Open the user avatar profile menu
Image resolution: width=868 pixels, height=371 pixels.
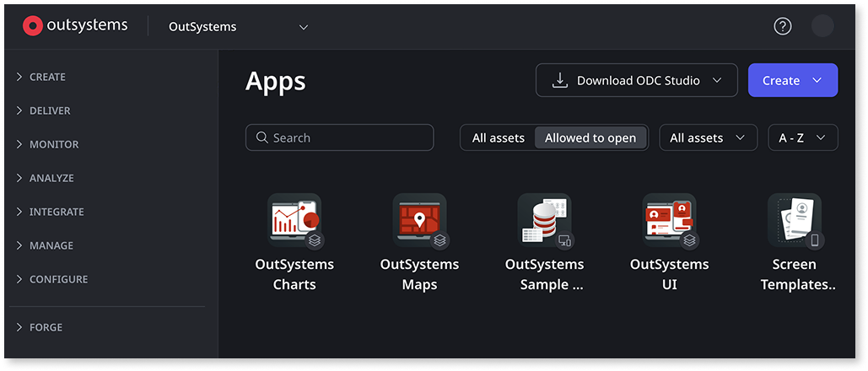pyautogui.click(x=822, y=26)
